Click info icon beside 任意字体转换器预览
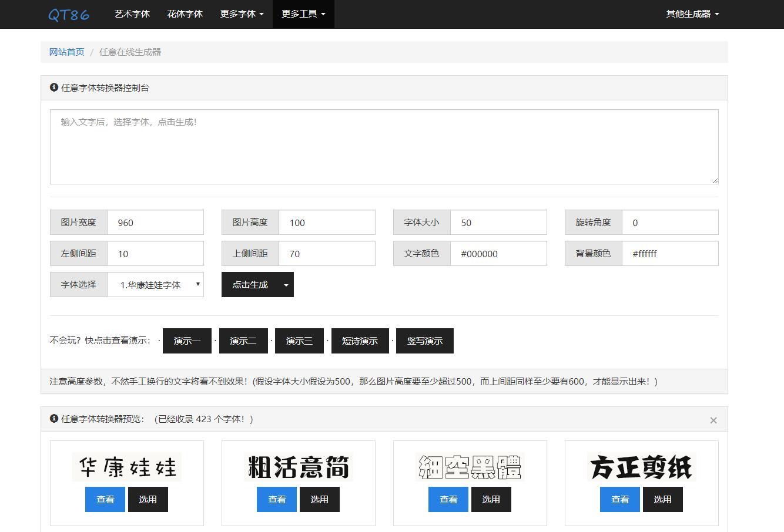 point(54,419)
